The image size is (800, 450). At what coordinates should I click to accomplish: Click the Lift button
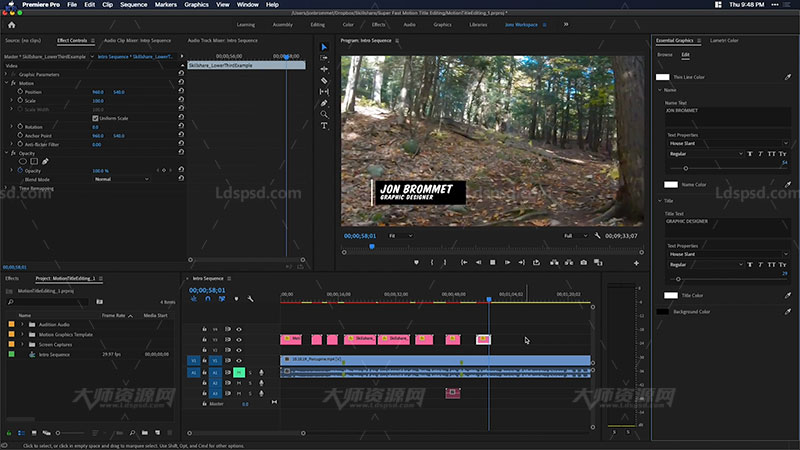click(x=554, y=262)
